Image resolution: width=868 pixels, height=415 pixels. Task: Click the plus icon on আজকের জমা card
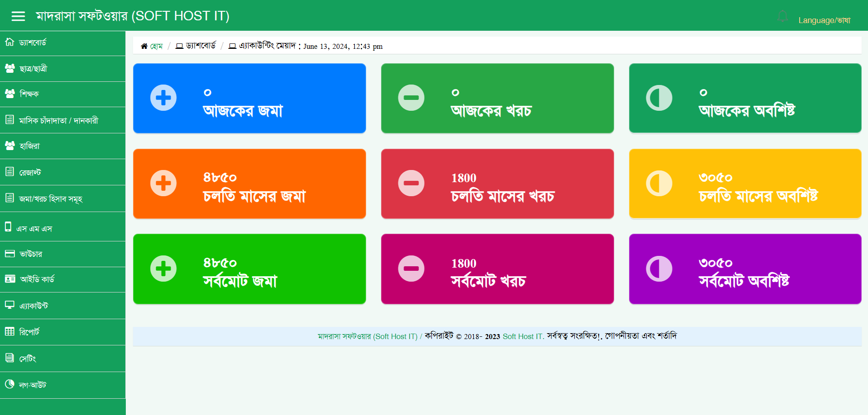tap(163, 98)
